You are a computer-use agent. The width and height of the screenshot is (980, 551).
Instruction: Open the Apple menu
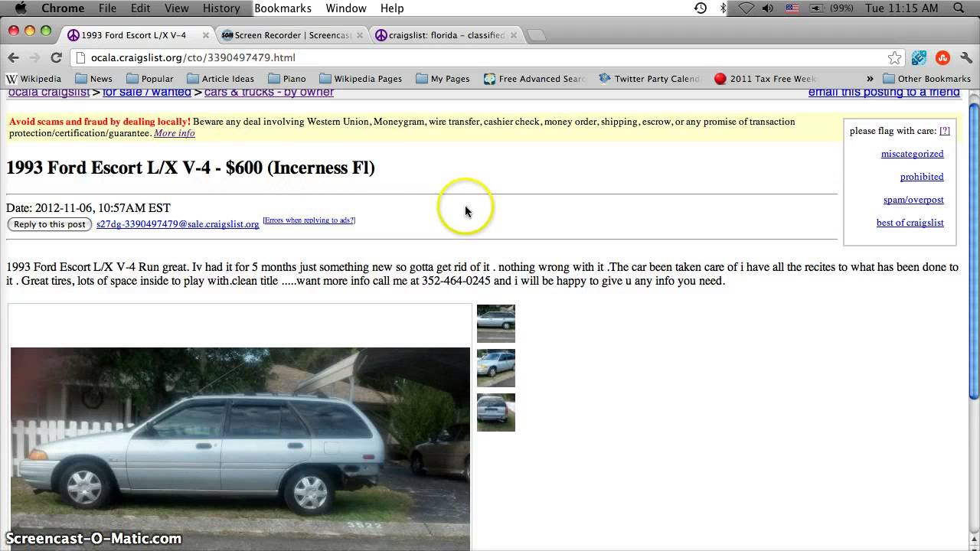pyautogui.click(x=21, y=8)
